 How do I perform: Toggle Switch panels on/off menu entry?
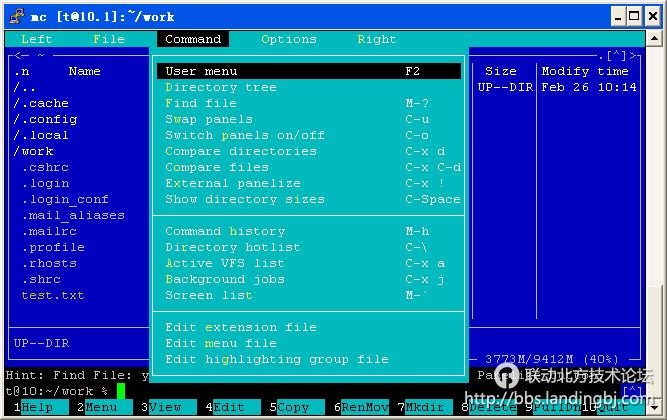click(x=245, y=135)
